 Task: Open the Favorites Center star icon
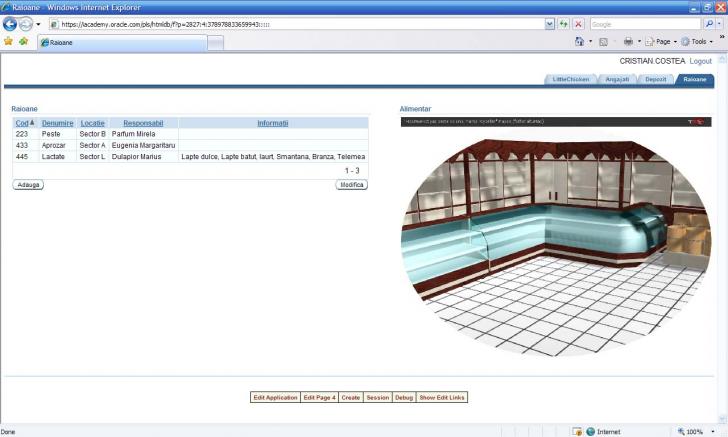pyautogui.click(x=9, y=42)
